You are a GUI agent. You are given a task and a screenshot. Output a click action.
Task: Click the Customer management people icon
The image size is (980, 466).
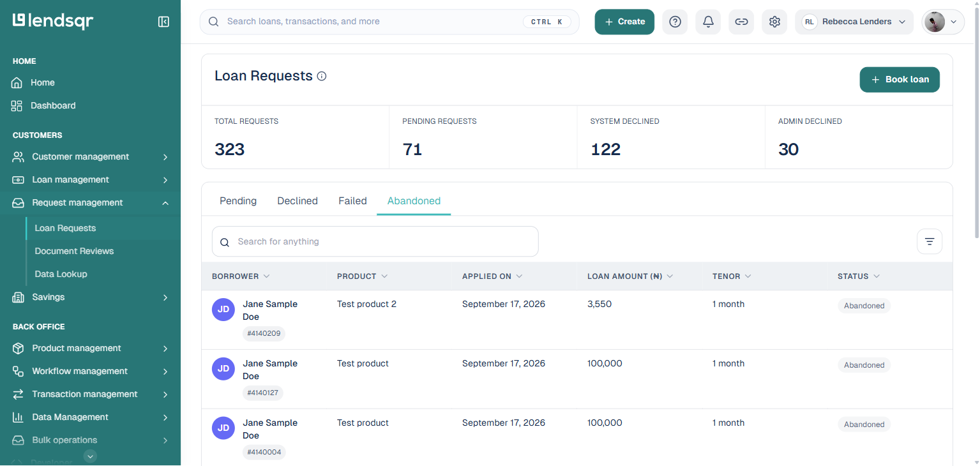click(x=18, y=157)
